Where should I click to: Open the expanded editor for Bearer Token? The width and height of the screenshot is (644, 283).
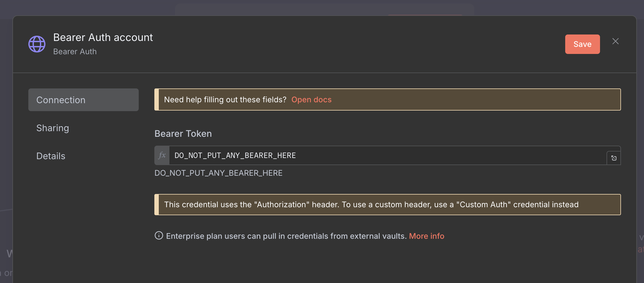[614, 158]
